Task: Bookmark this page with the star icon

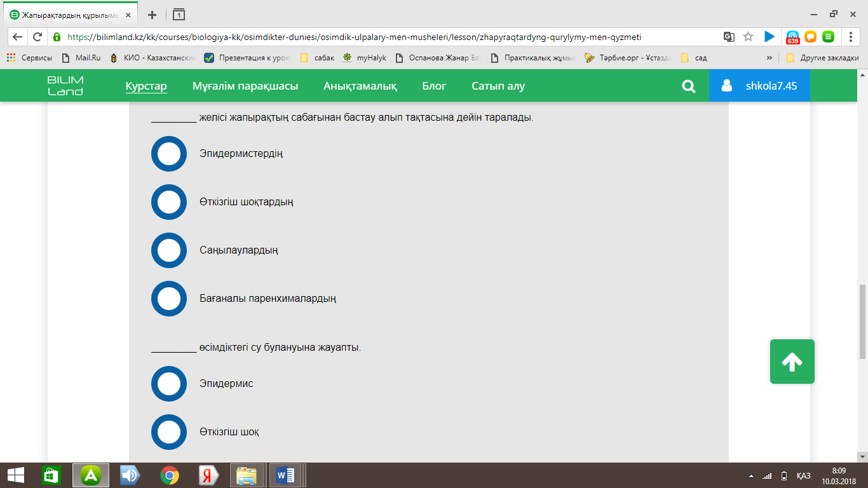Action: tap(748, 37)
